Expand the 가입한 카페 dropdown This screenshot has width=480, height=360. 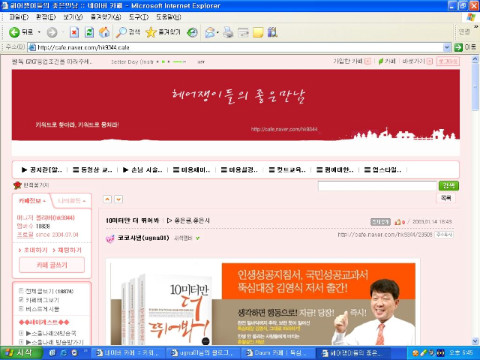tap(368, 61)
